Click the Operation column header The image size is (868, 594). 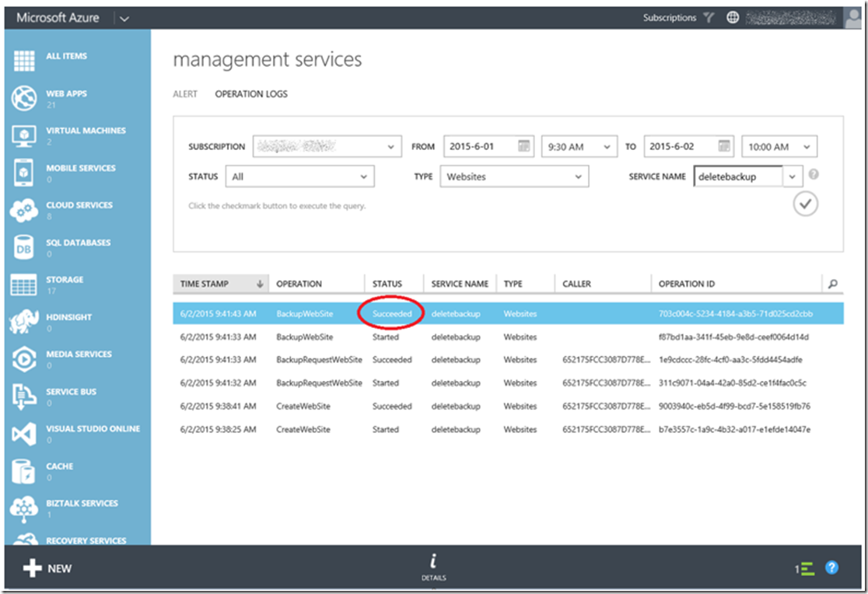tap(299, 284)
